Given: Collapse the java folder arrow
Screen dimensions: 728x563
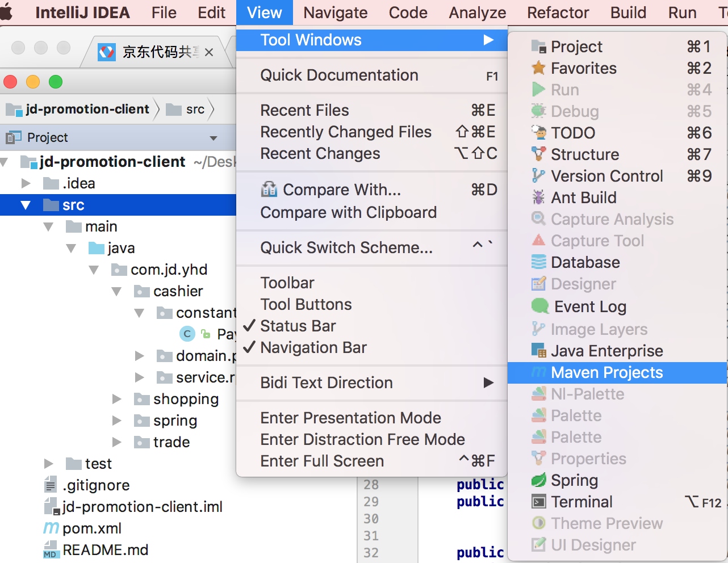Looking at the screenshot, I should pyautogui.click(x=71, y=249).
